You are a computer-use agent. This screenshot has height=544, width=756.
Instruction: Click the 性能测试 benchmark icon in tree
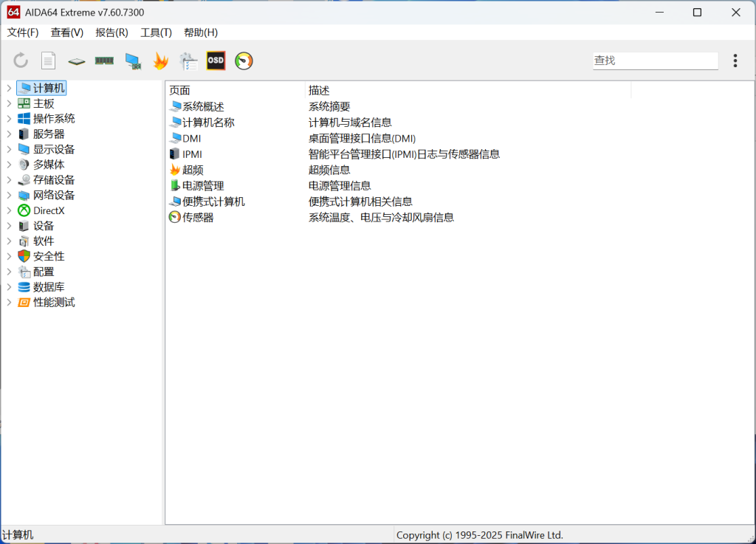[x=24, y=303]
